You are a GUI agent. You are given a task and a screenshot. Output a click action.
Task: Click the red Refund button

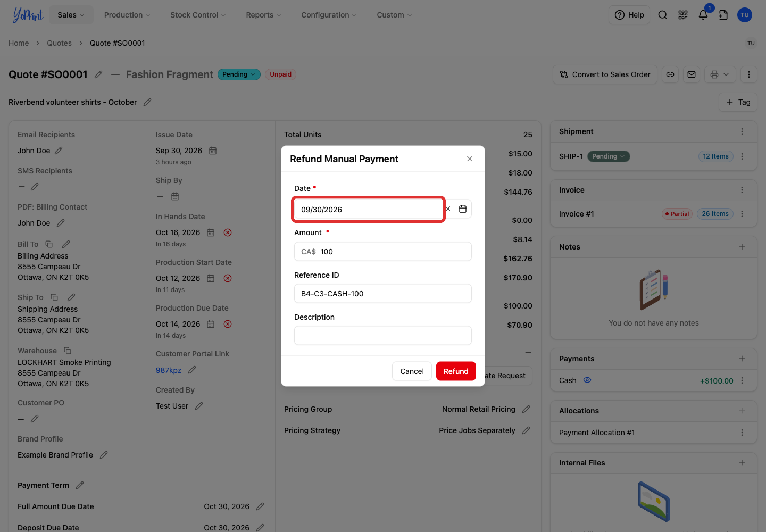click(456, 371)
